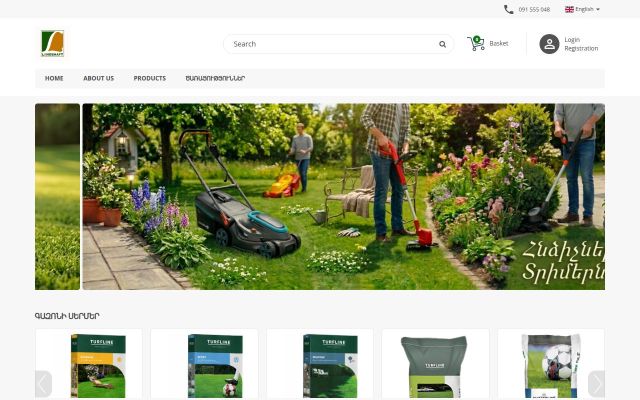
Task: Click the UK flag icon
Action: coord(569,9)
